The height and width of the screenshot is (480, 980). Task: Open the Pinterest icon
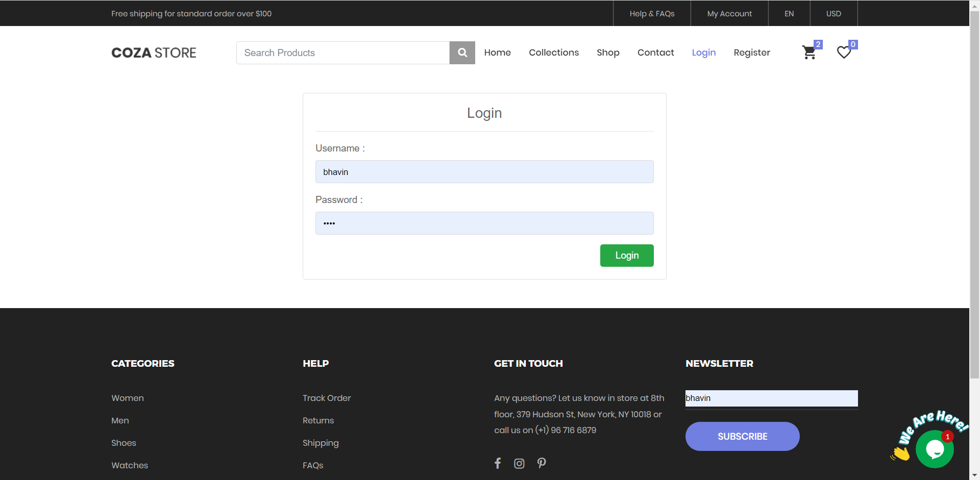[x=542, y=463]
